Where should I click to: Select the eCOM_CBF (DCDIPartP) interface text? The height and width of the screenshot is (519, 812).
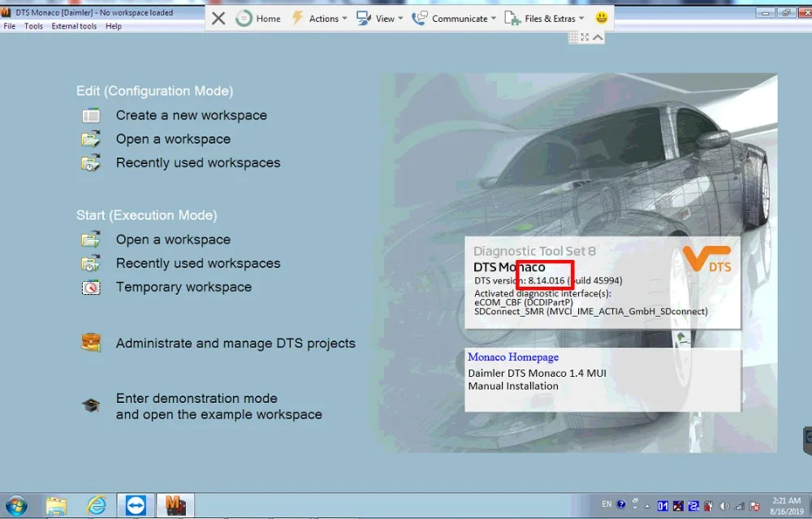tap(524, 302)
